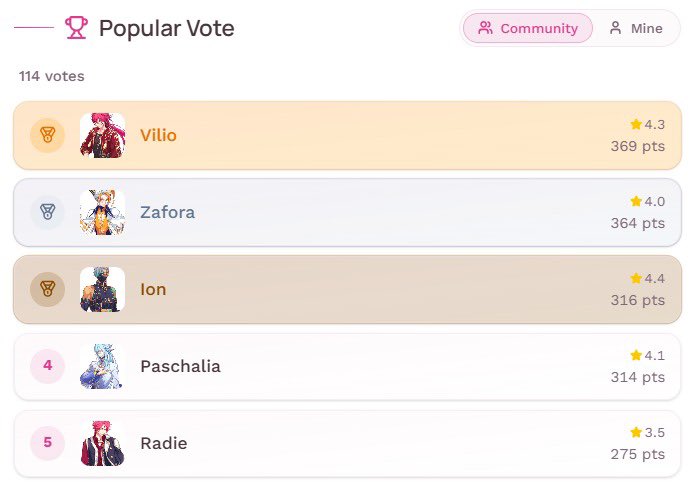Click the star rating 4.3 for Vilio
The height and width of the screenshot is (492, 692).
coord(647,124)
